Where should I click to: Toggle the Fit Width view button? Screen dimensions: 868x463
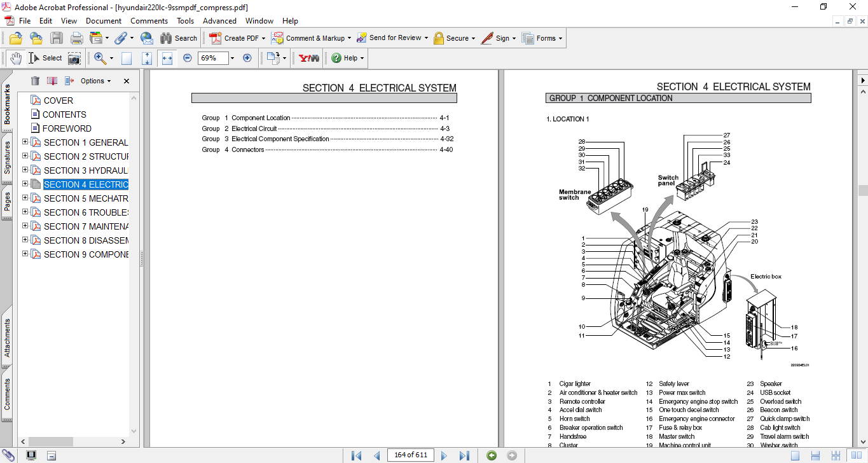tap(167, 58)
